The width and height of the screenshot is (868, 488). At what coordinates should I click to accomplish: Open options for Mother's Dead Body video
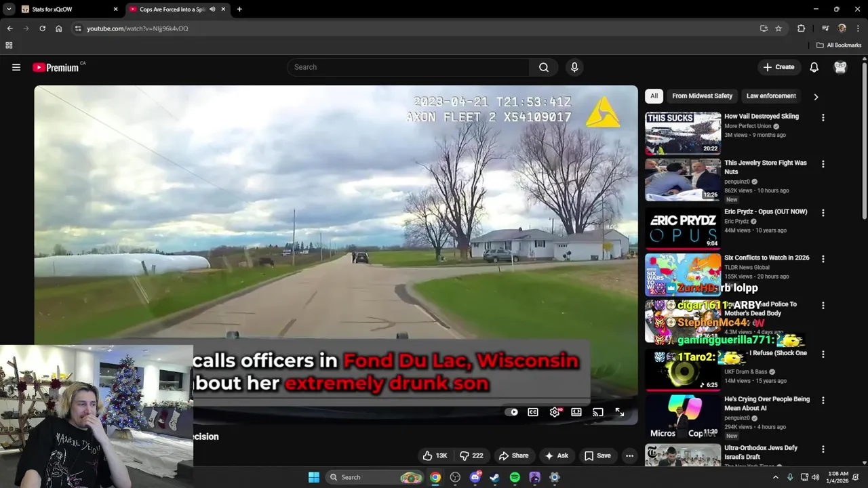coord(823,306)
